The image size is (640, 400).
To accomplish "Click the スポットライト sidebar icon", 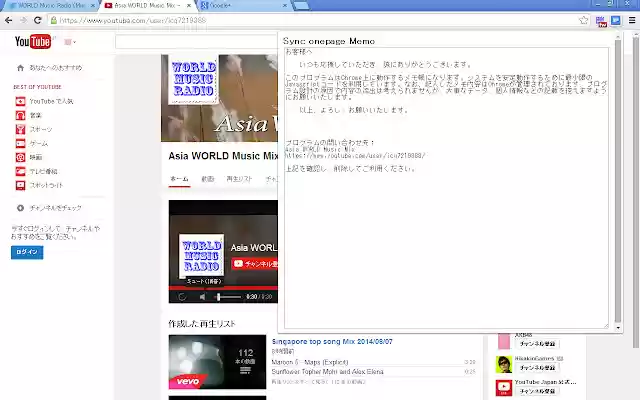I will click(20, 185).
